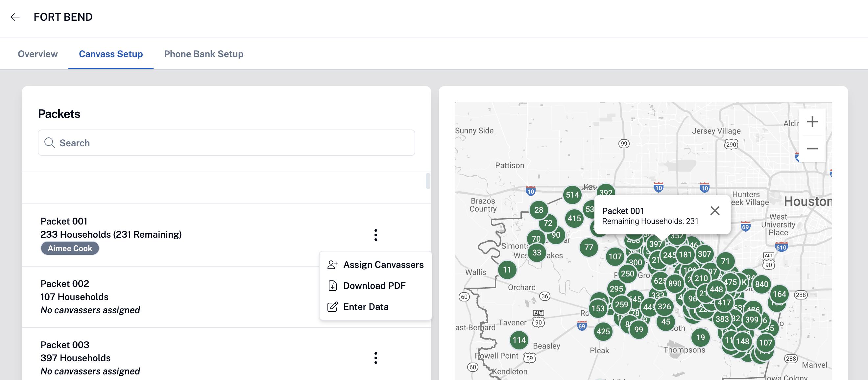Screen dimensions: 868x380
Task: Switch to the Overview tab
Action: coord(38,54)
